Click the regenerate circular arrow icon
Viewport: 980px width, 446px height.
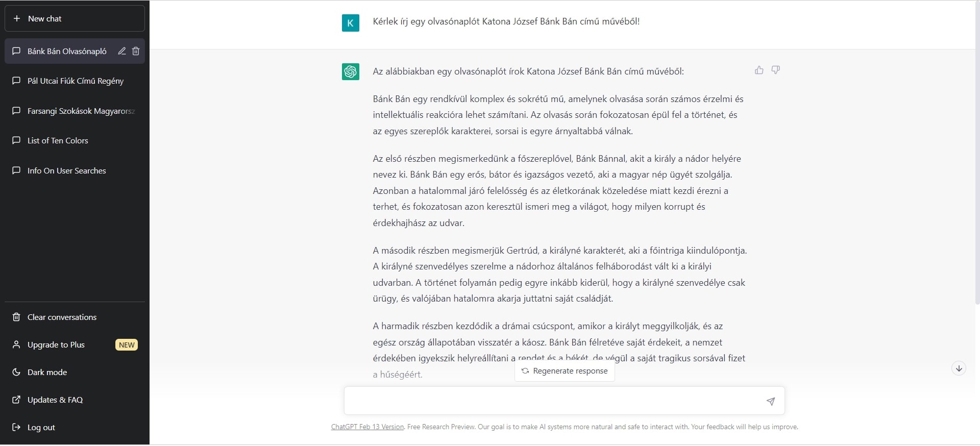coord(525,371)
